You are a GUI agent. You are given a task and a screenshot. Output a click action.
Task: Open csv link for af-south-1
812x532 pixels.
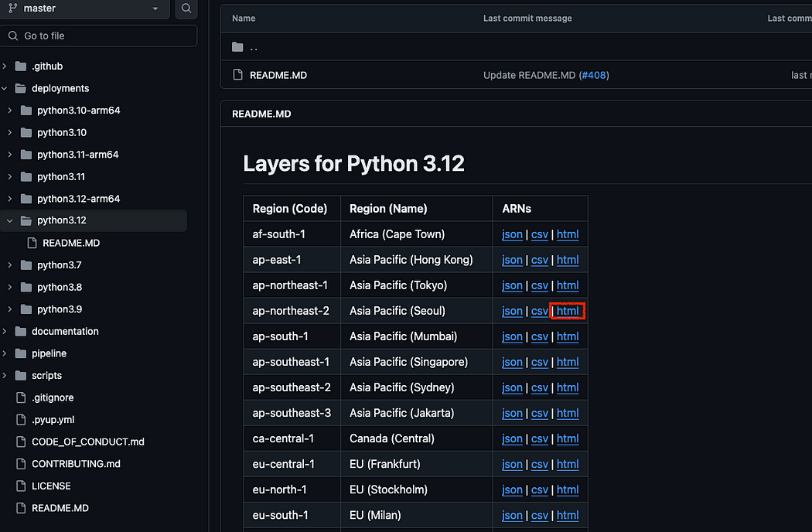(540, 234)
